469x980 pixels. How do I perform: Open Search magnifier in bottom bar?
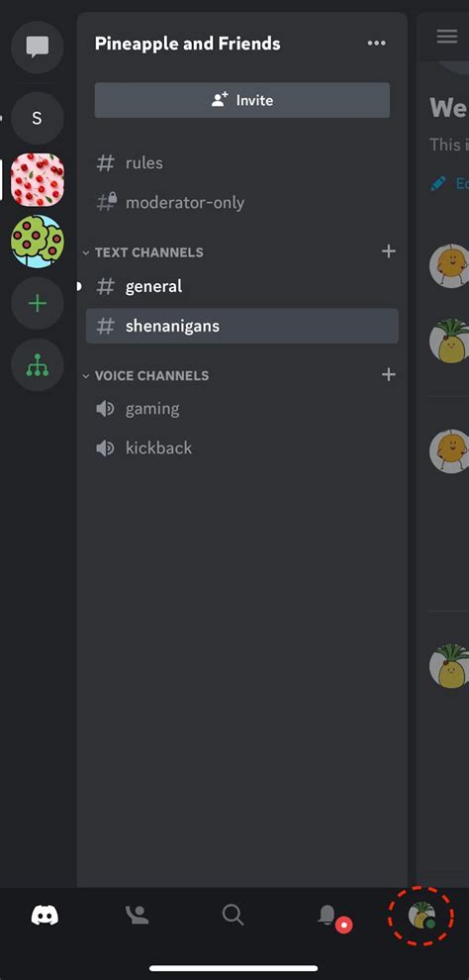click(x=233, y=916)
